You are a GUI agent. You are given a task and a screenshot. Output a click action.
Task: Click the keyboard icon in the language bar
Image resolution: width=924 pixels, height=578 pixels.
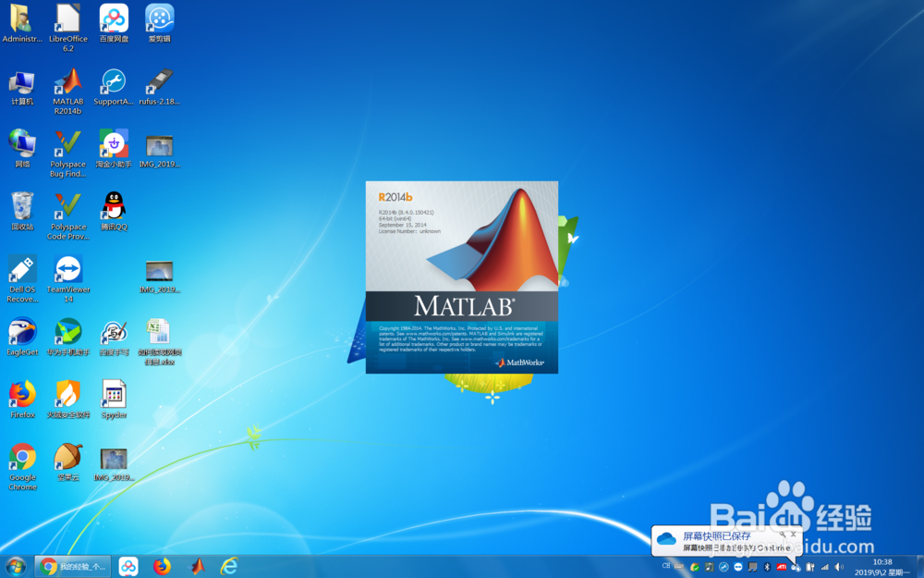[x=679, y=566]
